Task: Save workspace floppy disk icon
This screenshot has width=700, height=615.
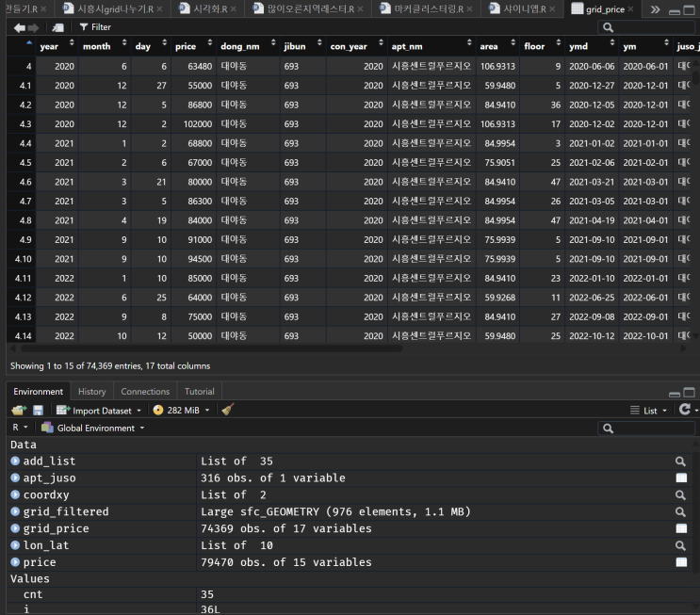Action: point(38,410)
